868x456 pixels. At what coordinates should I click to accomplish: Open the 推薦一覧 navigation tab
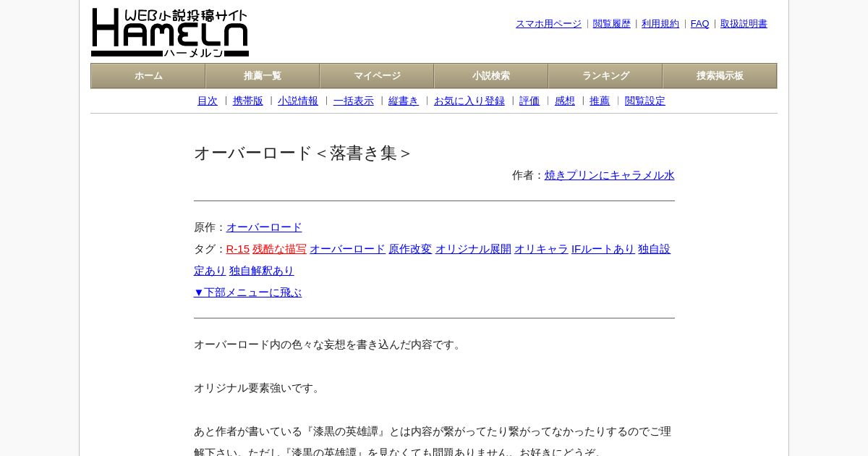click(263, 76)
